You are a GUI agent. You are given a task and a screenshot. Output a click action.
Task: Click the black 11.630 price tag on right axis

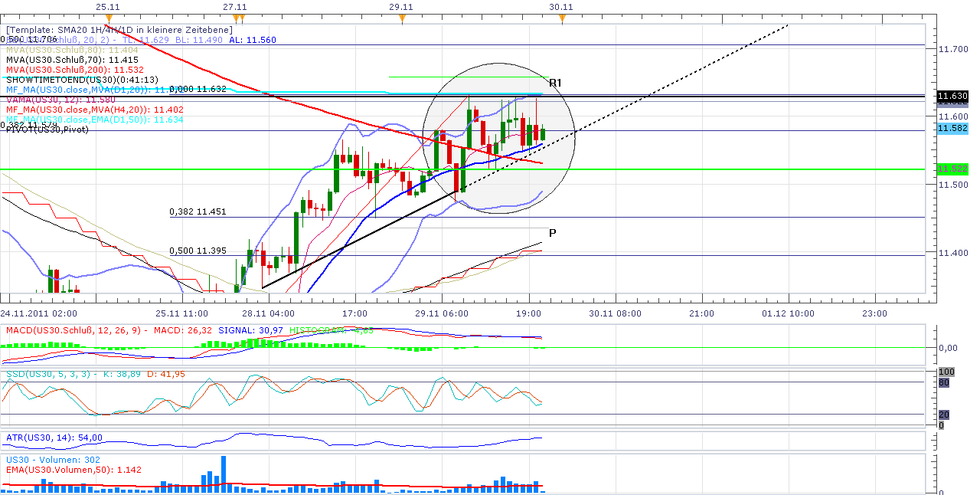coord(952,97)
